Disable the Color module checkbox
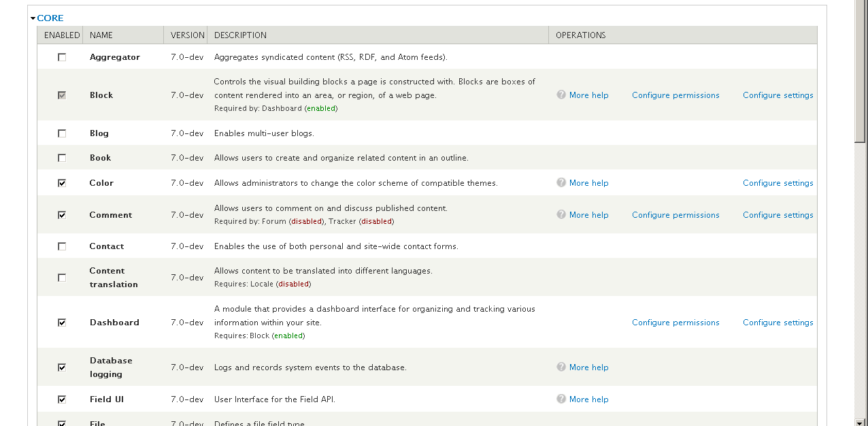Screen dimensions: 868x426 coord(62,183)
